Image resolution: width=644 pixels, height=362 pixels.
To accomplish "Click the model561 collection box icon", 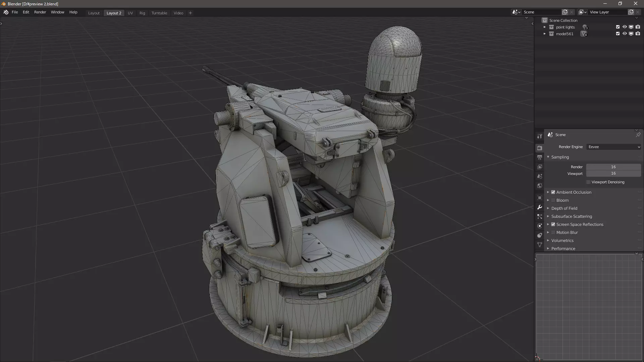I will click(551, 34).
